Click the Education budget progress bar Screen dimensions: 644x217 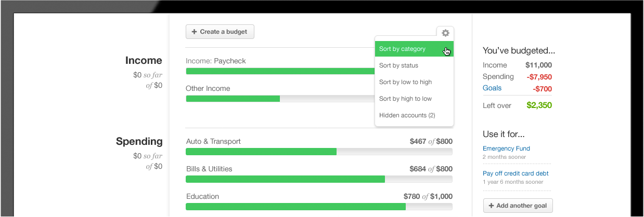tap(318, 207)
